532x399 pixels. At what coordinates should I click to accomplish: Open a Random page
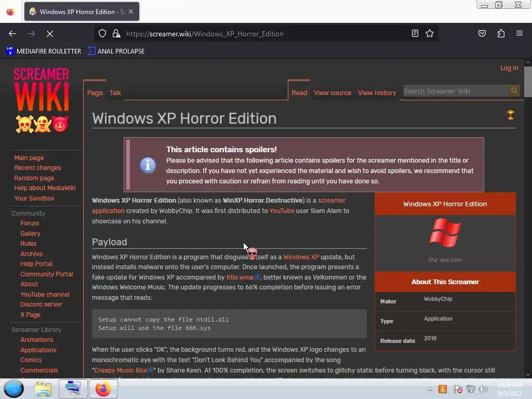[x=34, y=178]
